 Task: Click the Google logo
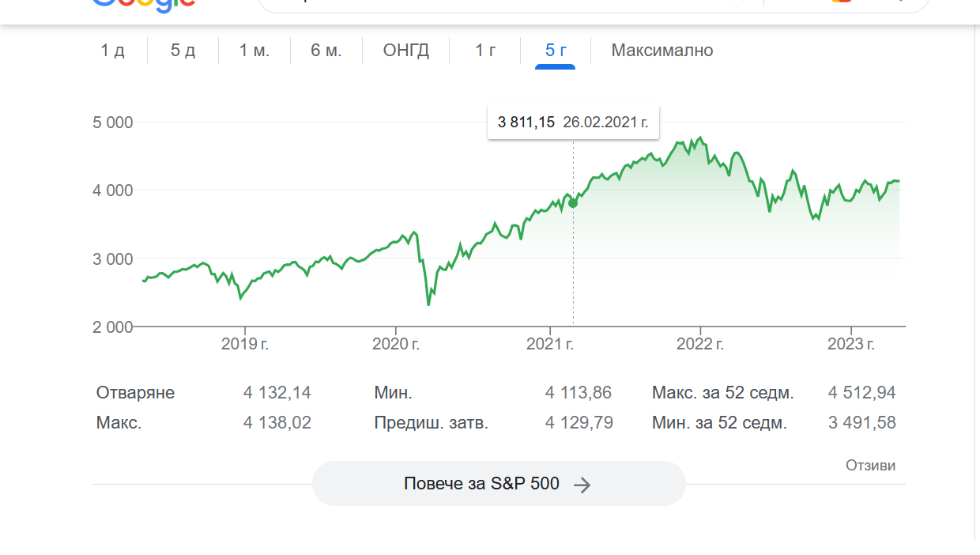click(144, 4)
